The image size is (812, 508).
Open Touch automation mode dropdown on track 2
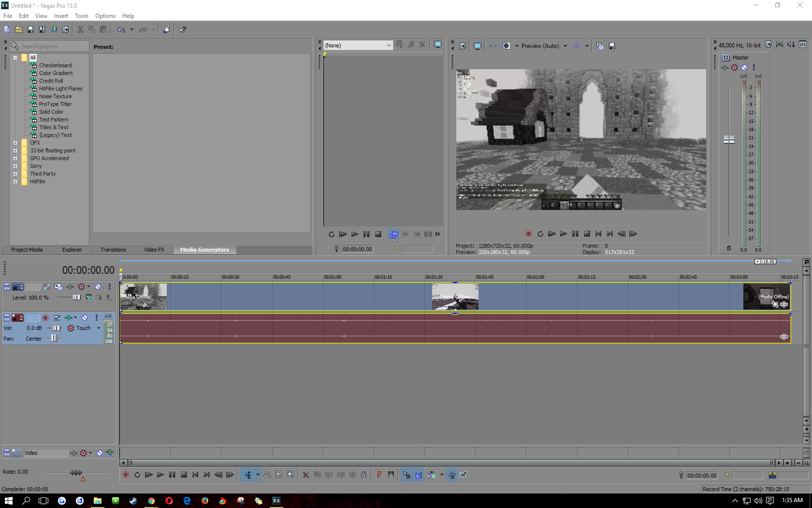pyautogui.click(x=99, y=328)
